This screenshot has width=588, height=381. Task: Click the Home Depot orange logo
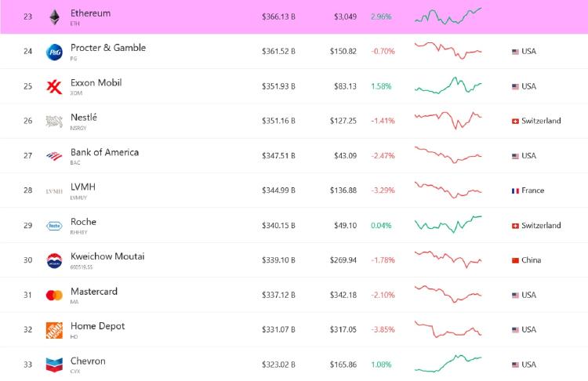click(x=54, y=330)
